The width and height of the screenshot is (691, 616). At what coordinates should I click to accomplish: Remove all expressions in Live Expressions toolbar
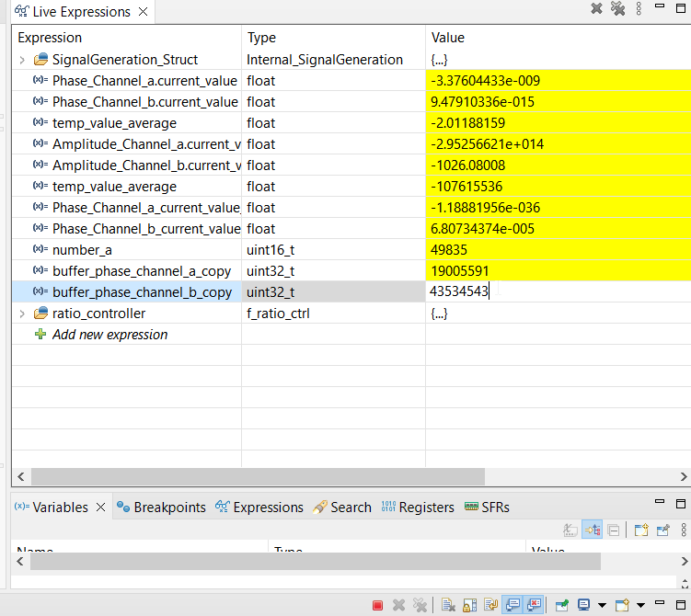click(617, 8)
